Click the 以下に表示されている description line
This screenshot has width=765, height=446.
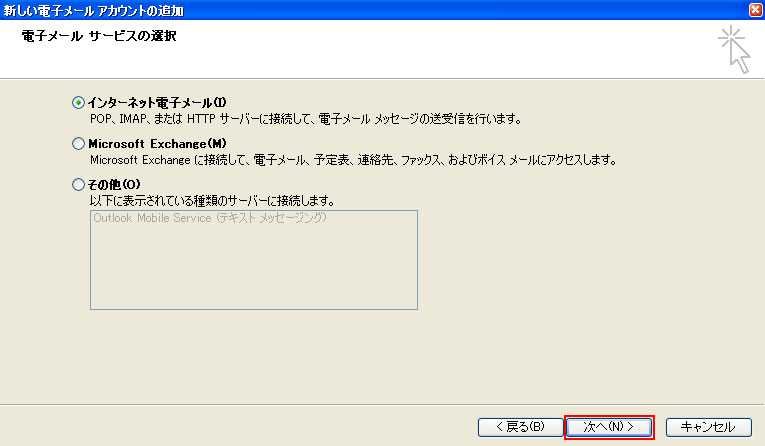coord(212,201)
